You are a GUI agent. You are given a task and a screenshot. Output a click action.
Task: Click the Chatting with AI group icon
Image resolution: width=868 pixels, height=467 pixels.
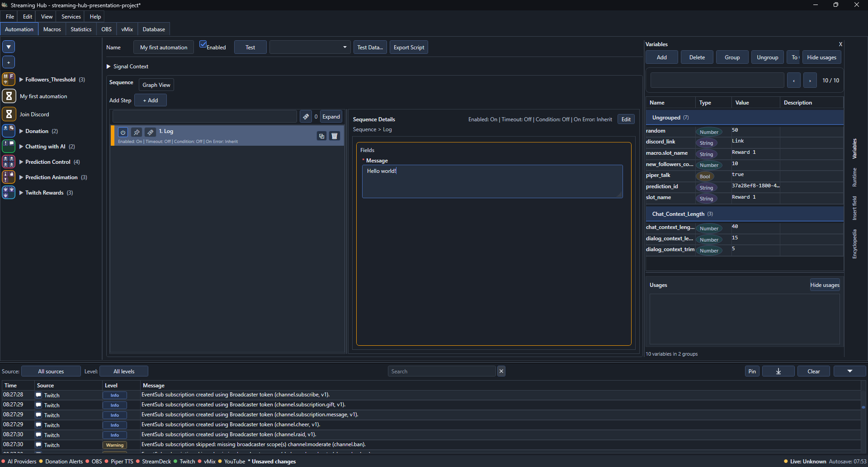coord(9,146)
